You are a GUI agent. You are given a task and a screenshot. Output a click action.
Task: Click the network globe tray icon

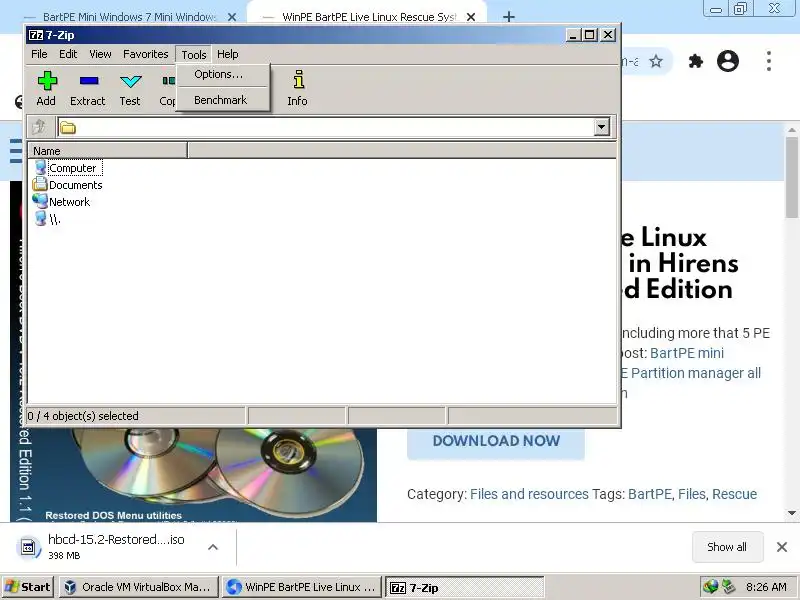[x=710, y=587]
